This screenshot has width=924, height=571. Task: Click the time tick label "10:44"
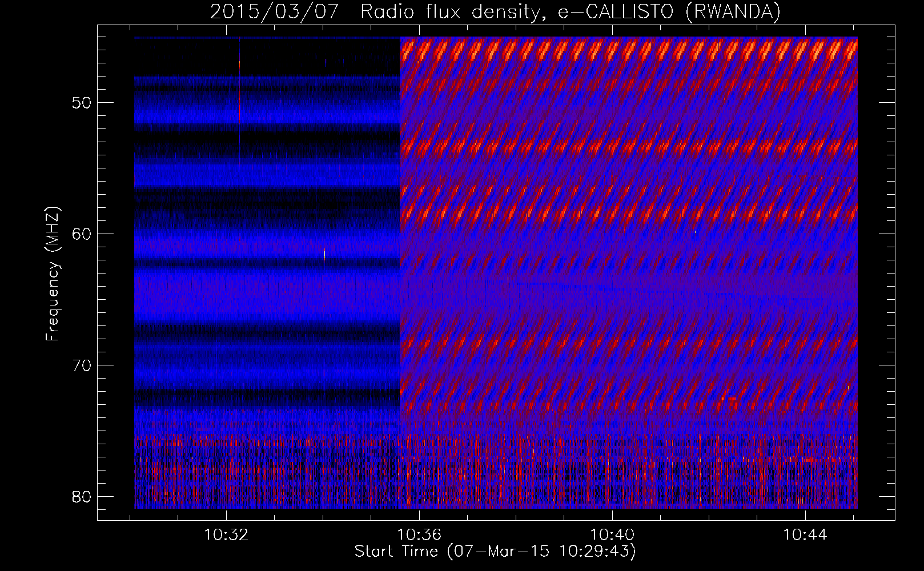click(x=805, y=535)
